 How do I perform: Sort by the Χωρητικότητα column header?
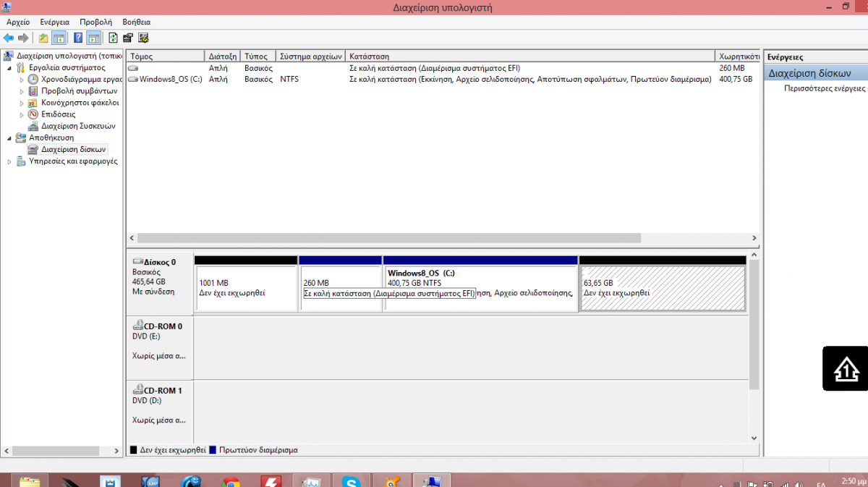click(x=738, y=56)
